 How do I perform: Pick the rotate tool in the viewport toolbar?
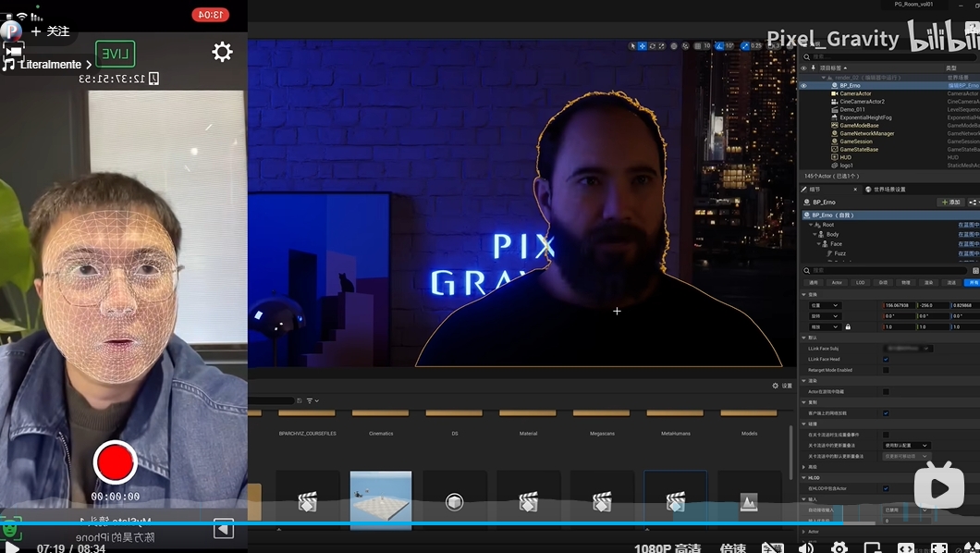tap(652, 45)
